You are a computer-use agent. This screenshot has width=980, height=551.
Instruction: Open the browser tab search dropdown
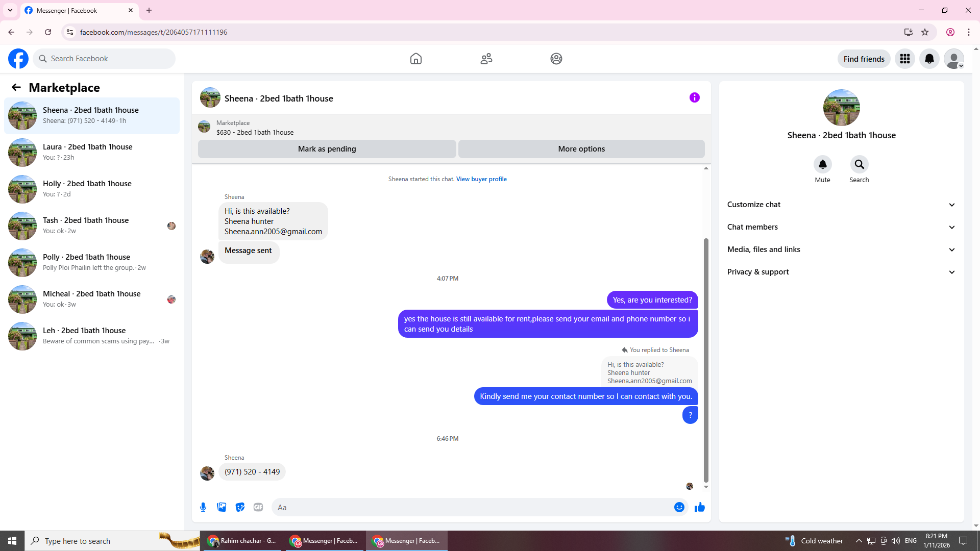coord(10,10)
